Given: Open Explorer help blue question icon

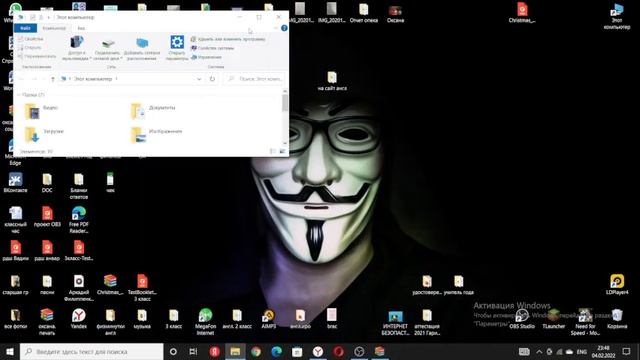Looking at the screenshot, I should click(284, 28).
